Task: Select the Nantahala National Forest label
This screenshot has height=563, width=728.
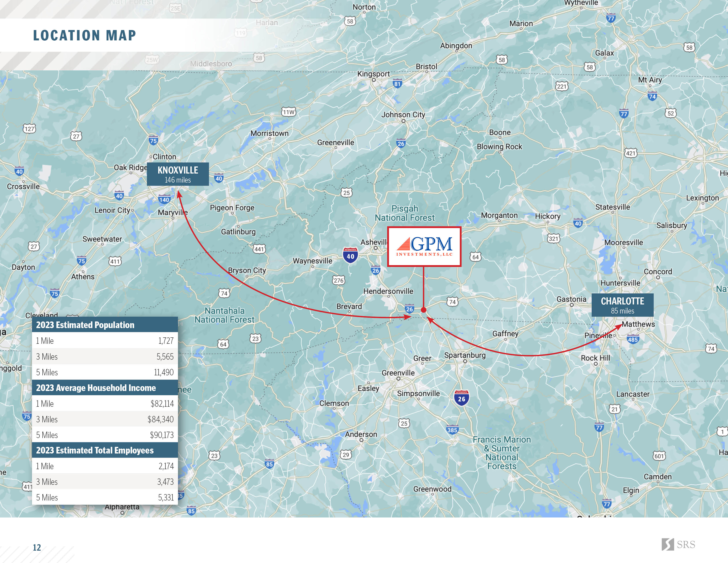Action: point(224,315)
